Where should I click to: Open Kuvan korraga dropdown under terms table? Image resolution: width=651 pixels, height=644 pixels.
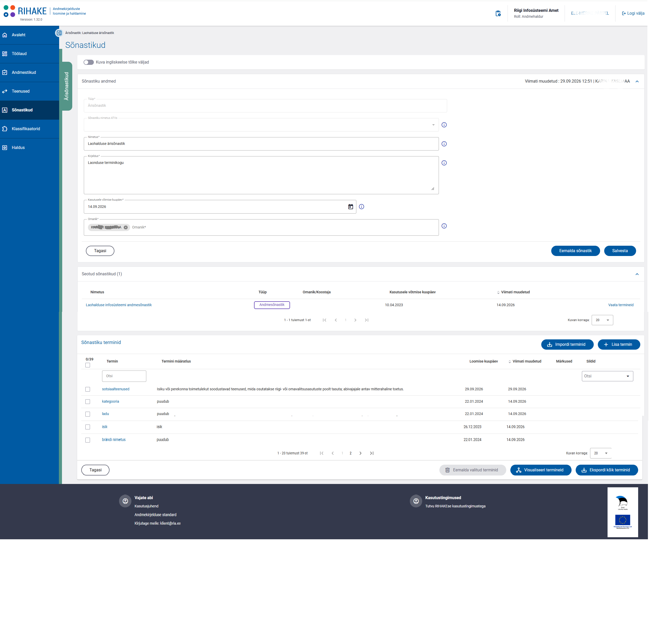[x=600, y=453]
